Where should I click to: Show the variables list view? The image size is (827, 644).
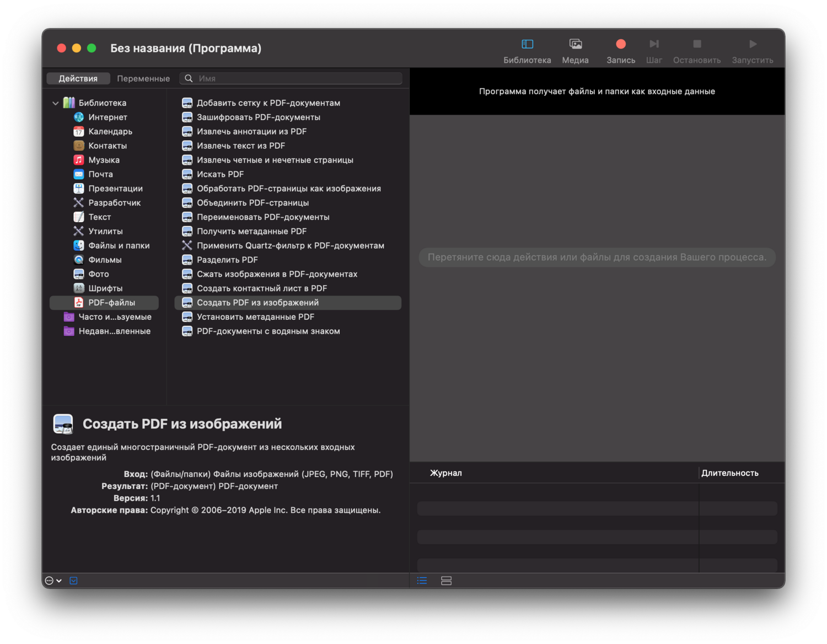pos(447,581)
